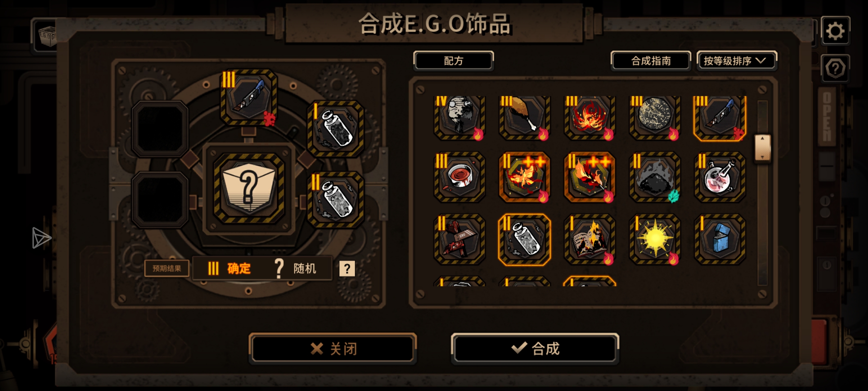Remove the tier III knife from top slot

point(249,97)
